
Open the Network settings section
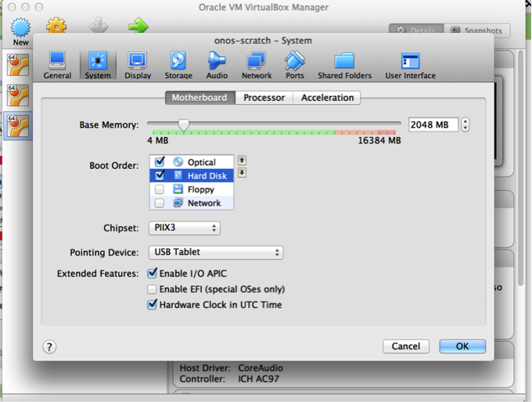tap(256, 65)
